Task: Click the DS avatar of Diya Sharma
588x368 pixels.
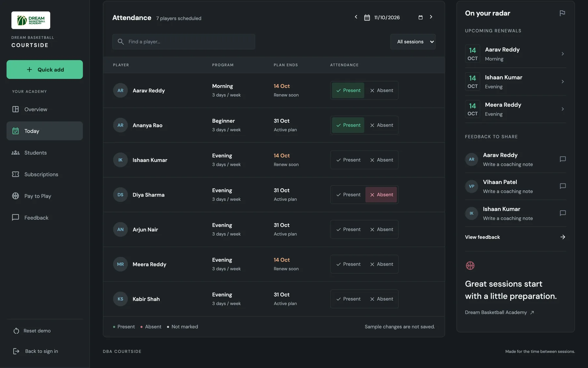Action: point(120,195)
